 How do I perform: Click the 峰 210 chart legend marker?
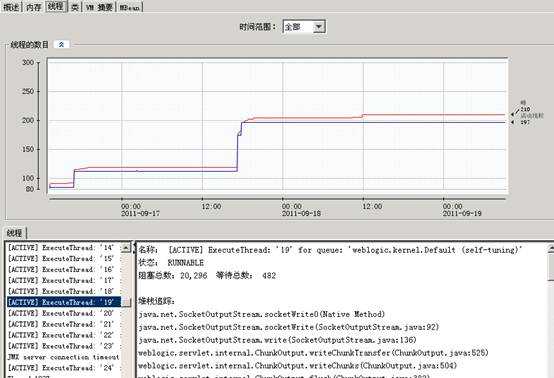click(x=522, y=108)
